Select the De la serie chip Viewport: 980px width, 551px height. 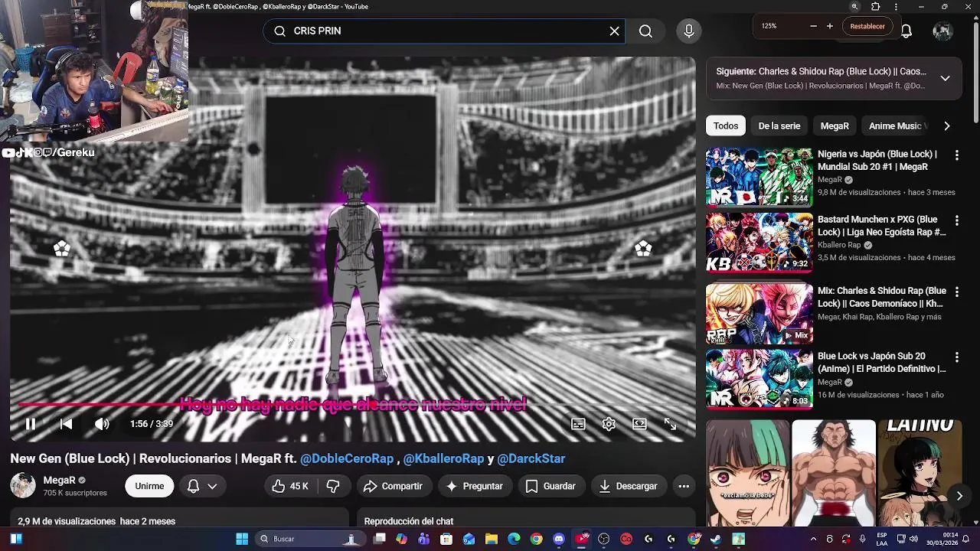click(x=779, y=126)
